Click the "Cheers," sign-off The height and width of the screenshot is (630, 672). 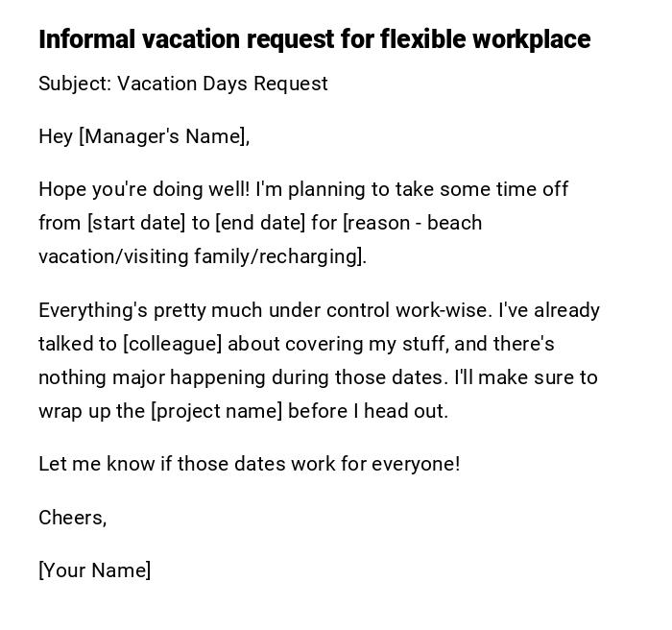(72, 518)
